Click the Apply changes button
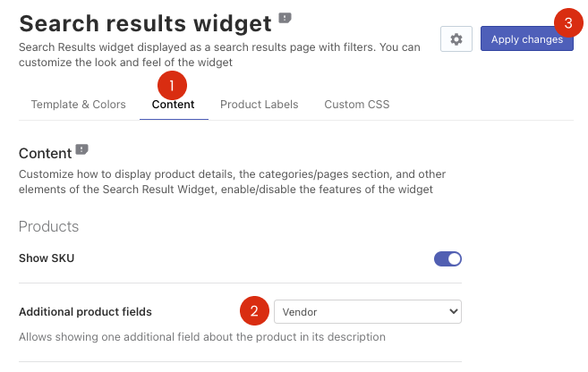The width and height of the screenshot is (588, 372). (527, 39)
